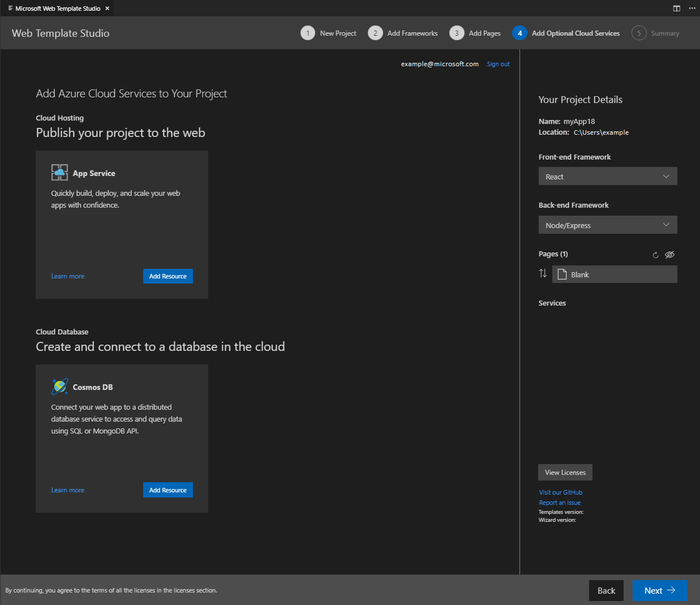This screenshot has height=605, width=700.
Task: Open Visit our GitHub link
Action: click(x=561, y=492)
